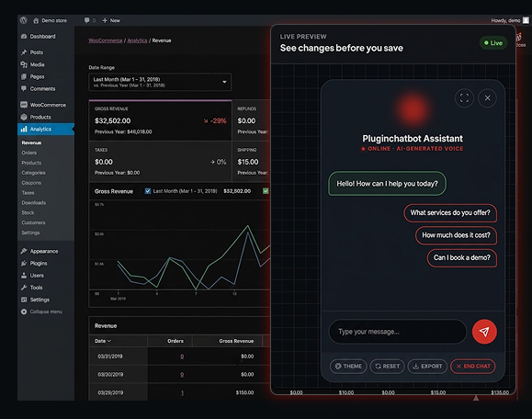The height and width of the screenshot is (419, 532).
Task: Click the 'Hello! How can I help you today?' message
Action: click(x=387, y=184)
